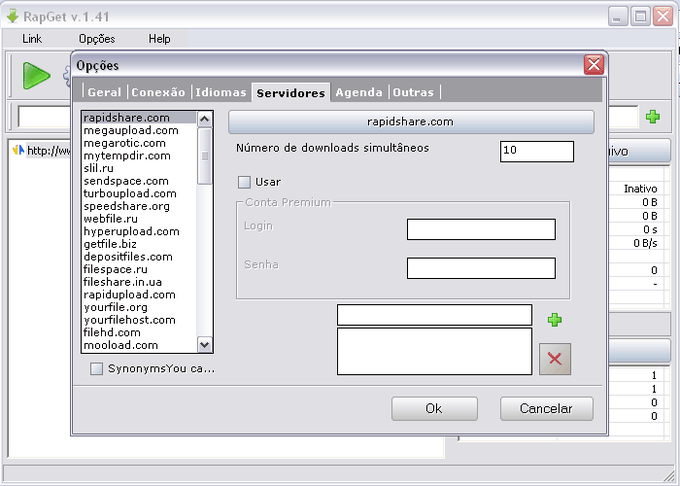Close the Opções dialog
The height and width of the screenshot is (486, 680).
coord(594,65)
